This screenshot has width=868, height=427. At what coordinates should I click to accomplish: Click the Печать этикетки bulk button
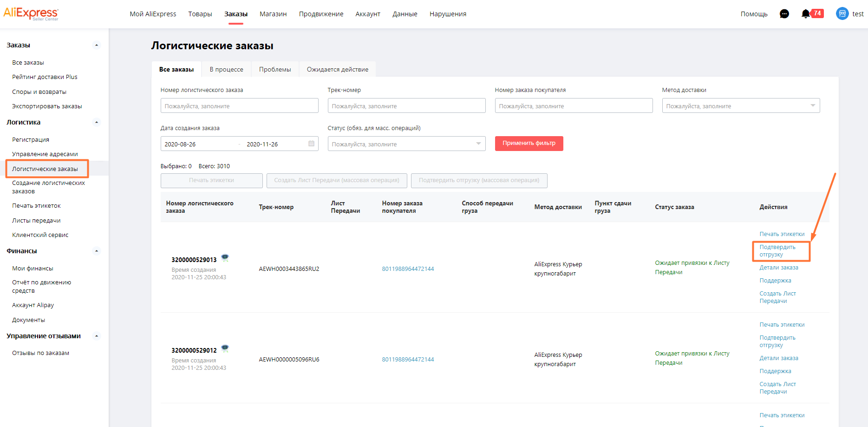[x=211, y=180]
